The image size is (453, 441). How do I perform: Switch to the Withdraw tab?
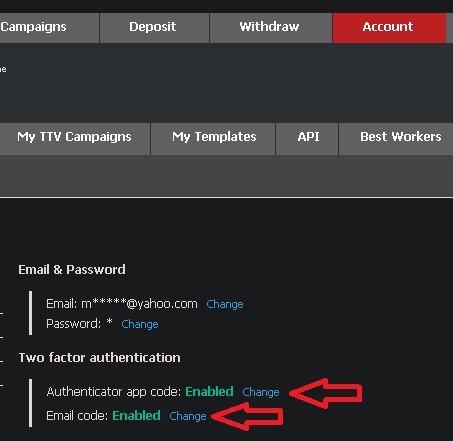pos(271,28)
